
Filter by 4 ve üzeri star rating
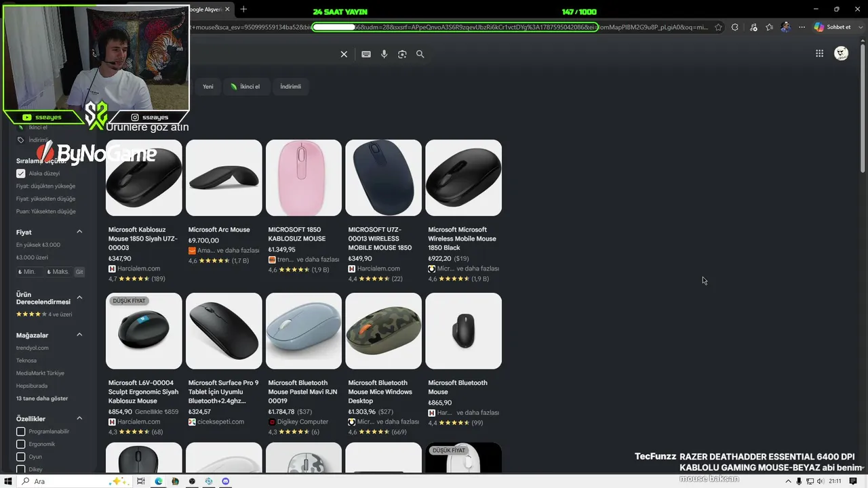coord(44,314)
